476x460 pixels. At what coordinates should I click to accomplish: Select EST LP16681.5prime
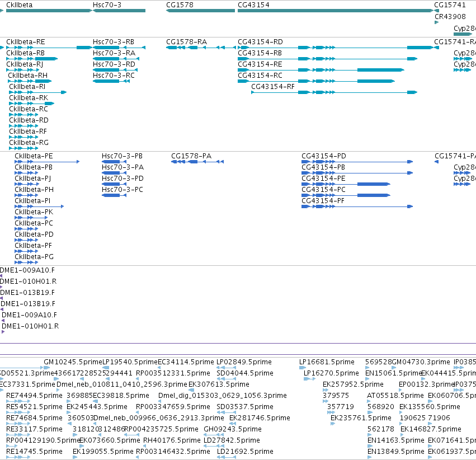(327, 362)
